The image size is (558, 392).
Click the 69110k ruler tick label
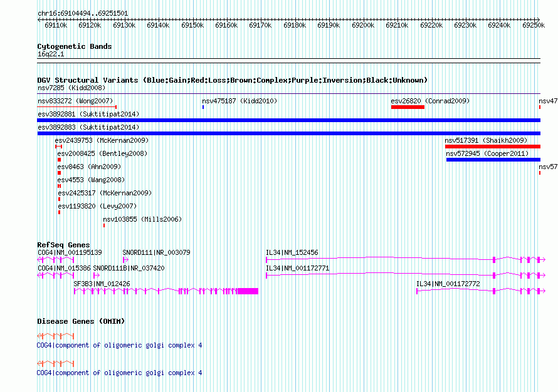point(56,26)
